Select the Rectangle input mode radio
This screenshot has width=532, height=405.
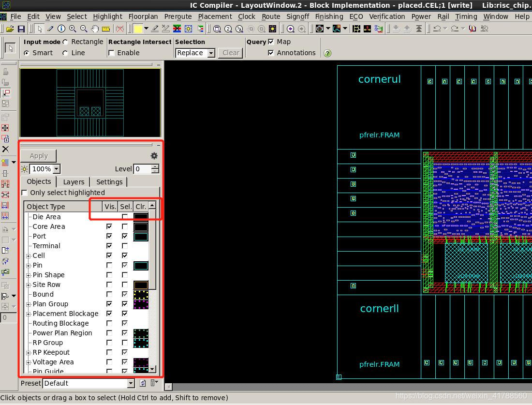coord(66,42)
